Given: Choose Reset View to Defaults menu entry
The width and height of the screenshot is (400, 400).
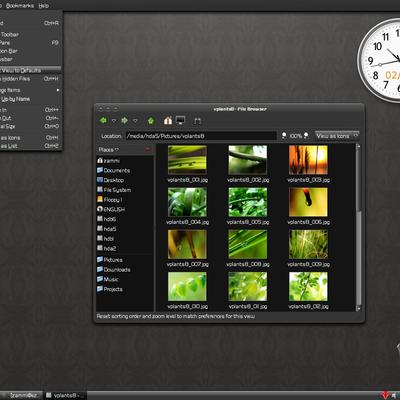Looking at the screenshot, I should (x=31, y=70).
